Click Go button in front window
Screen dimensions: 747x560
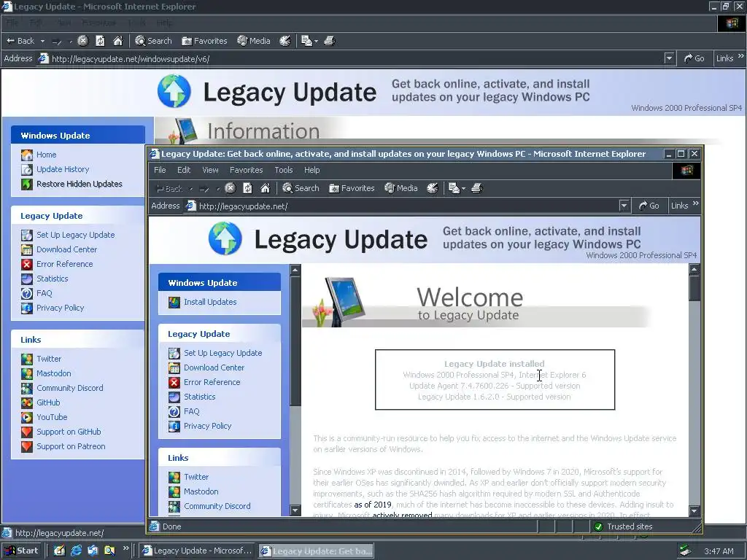coord(649,206)
